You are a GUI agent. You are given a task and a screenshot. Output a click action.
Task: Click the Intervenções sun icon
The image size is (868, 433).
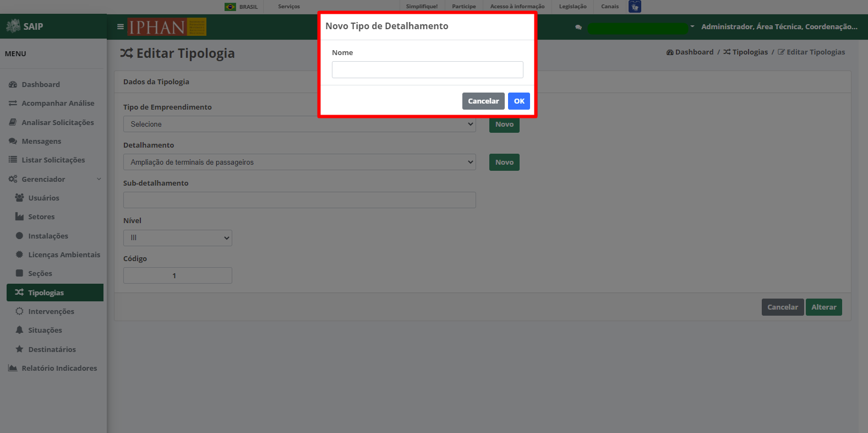click(19, 311)
